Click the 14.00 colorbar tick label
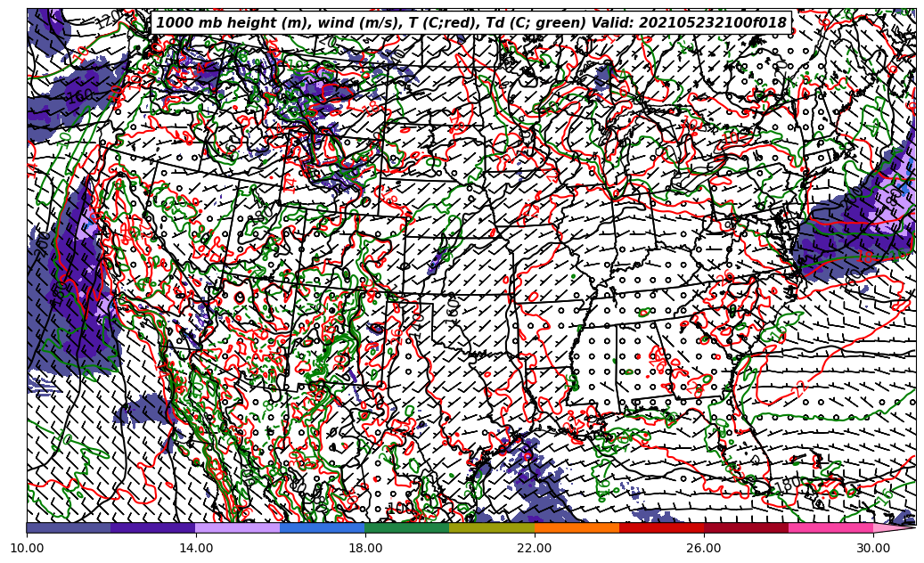Image resolution: width=924 pixels, height=563 pixels. click(x=196, y=548)
